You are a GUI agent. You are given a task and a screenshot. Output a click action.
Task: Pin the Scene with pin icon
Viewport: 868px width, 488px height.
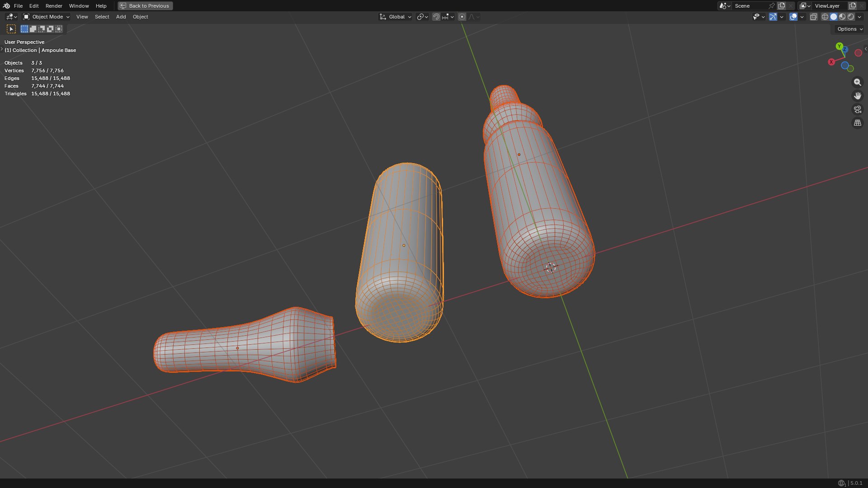pyautogui.click(x=772, y=6)
